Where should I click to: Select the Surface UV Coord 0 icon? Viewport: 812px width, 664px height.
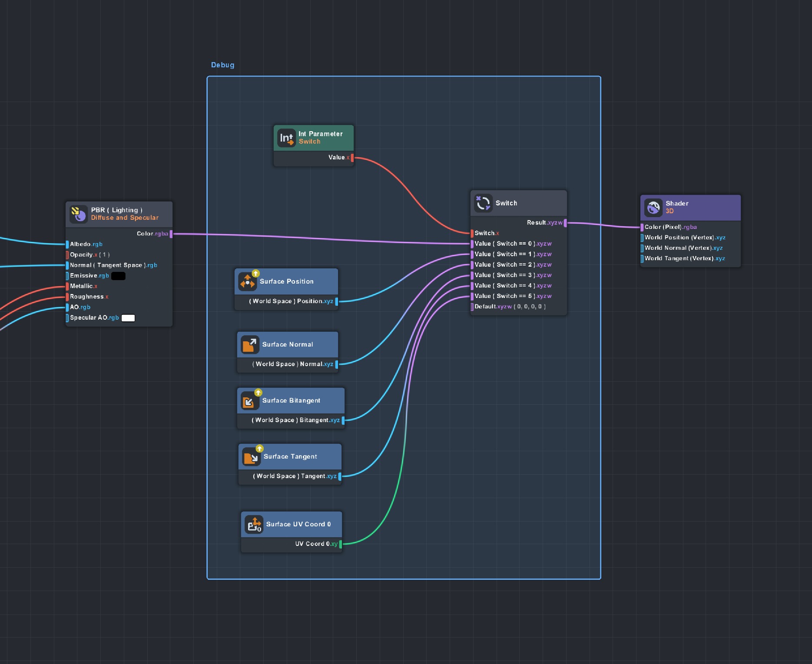tap(254, 525)
